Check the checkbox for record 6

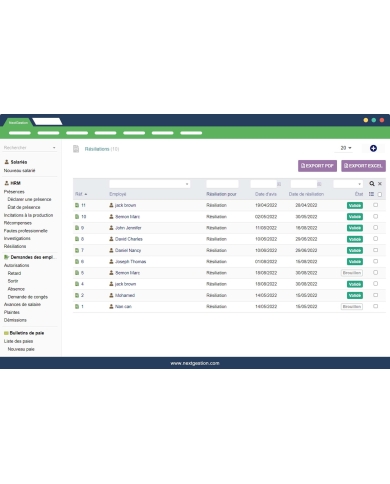(x=375, y=261)
